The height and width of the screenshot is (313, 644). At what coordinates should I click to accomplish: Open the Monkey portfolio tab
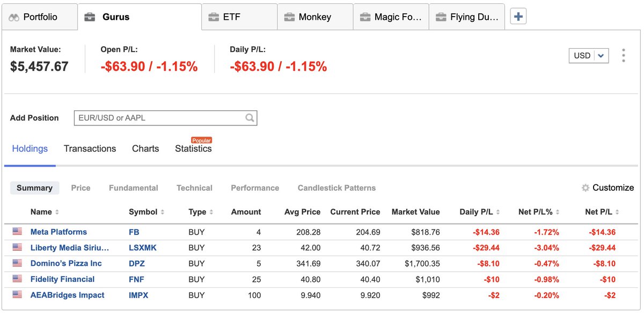point(316,17)
